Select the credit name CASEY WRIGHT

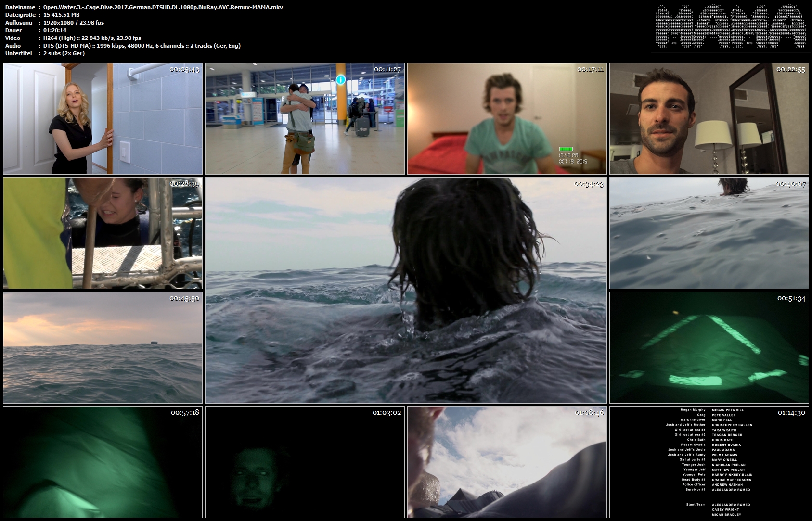click(725, 509)
